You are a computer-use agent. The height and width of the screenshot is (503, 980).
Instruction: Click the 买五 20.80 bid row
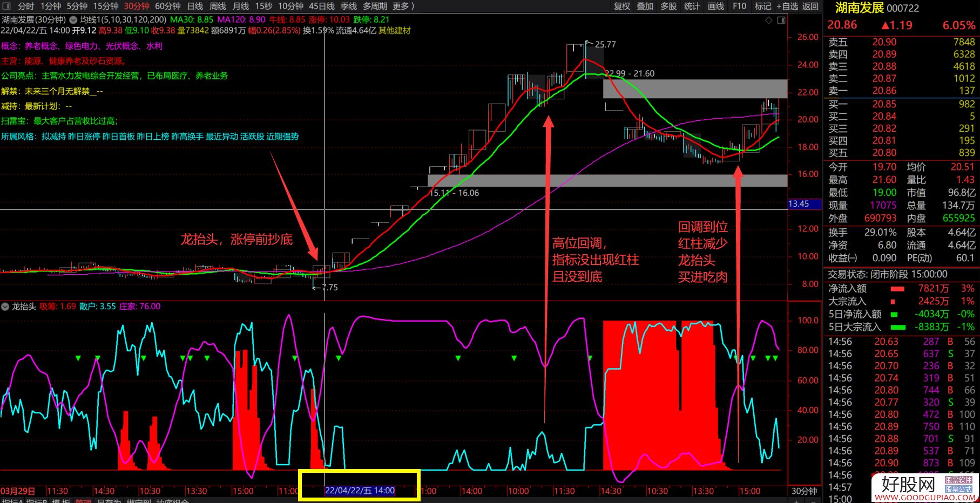point(901,153)
